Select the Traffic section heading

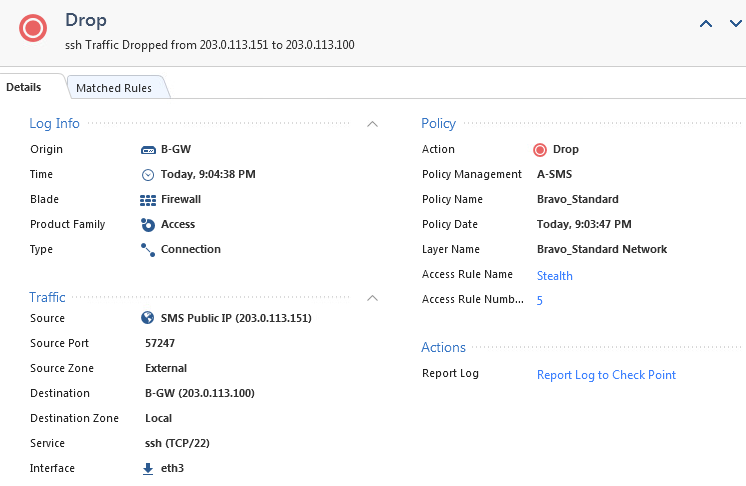point(47,298)
